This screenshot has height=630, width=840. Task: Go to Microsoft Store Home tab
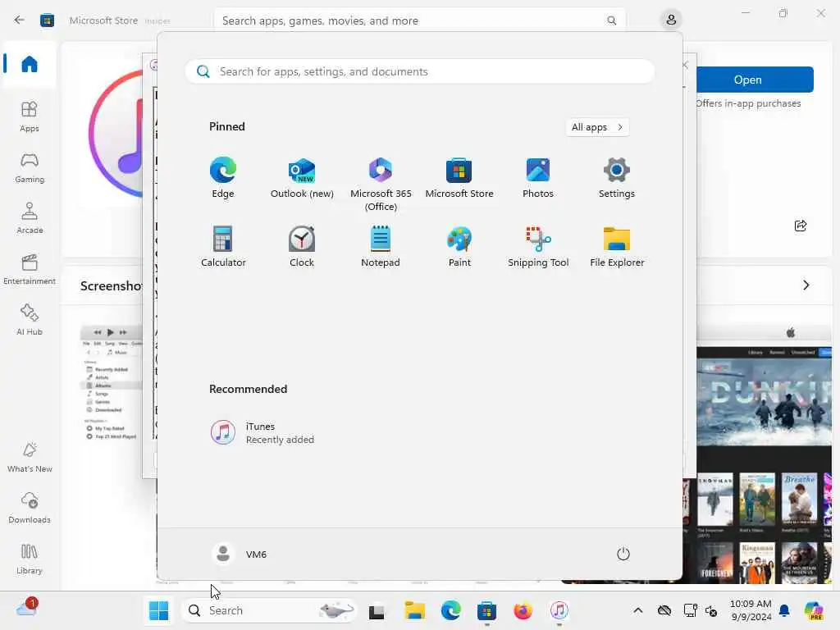tap(30, 65)
